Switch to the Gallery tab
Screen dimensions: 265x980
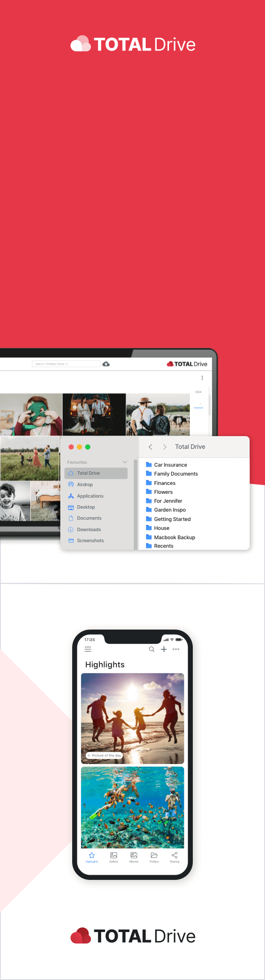[x=113, y=857]
